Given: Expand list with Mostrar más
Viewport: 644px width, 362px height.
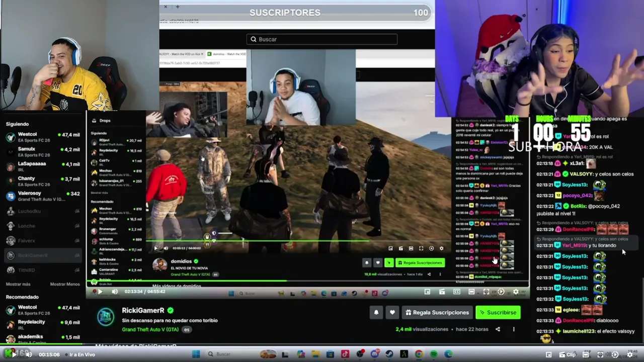Looking at the screenshot, I should coord(18,284).
